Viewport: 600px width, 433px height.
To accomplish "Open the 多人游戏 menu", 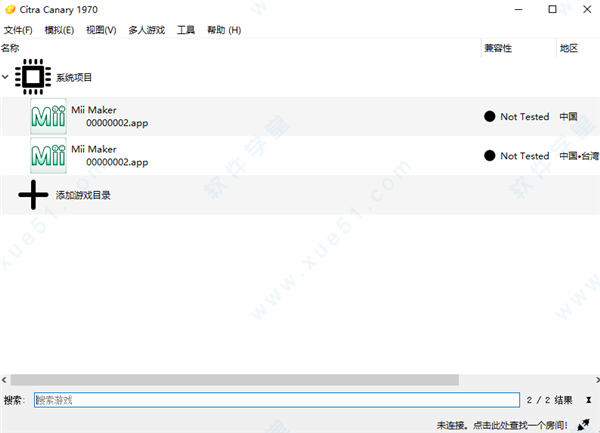I will point(147,30).
